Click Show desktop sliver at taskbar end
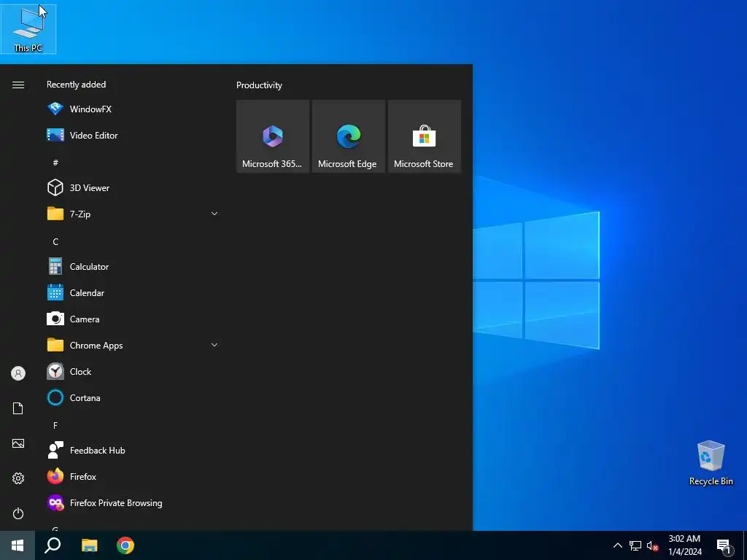 745,545
